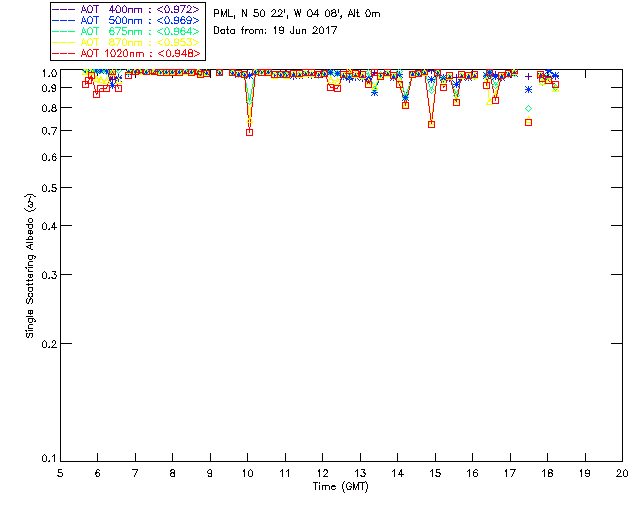
Task: Click the x-axis tick label 12
Action: click(x=322, y=473)
